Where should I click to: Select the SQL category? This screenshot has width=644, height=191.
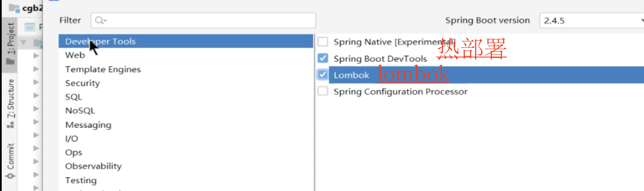pos(186,97)
